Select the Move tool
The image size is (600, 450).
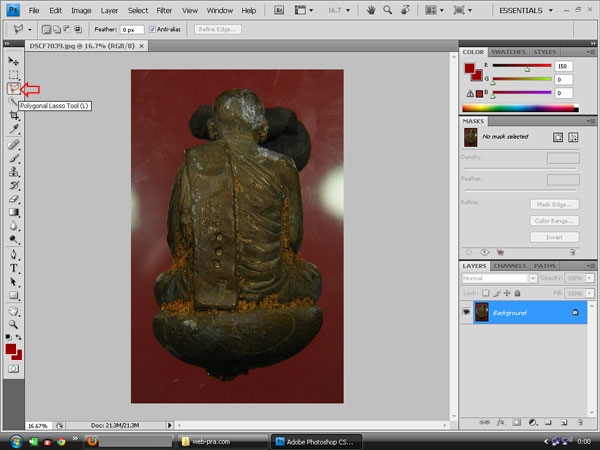(13, 61)
